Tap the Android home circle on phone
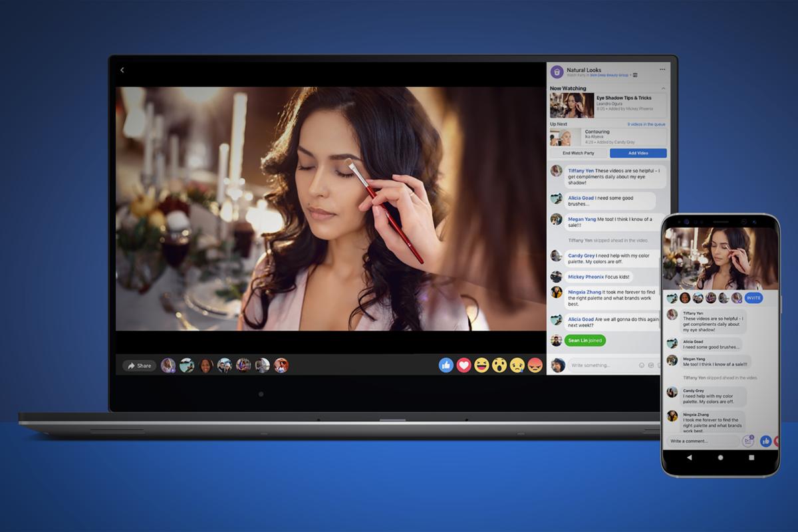The image size is (798, 532). point(720,458)
